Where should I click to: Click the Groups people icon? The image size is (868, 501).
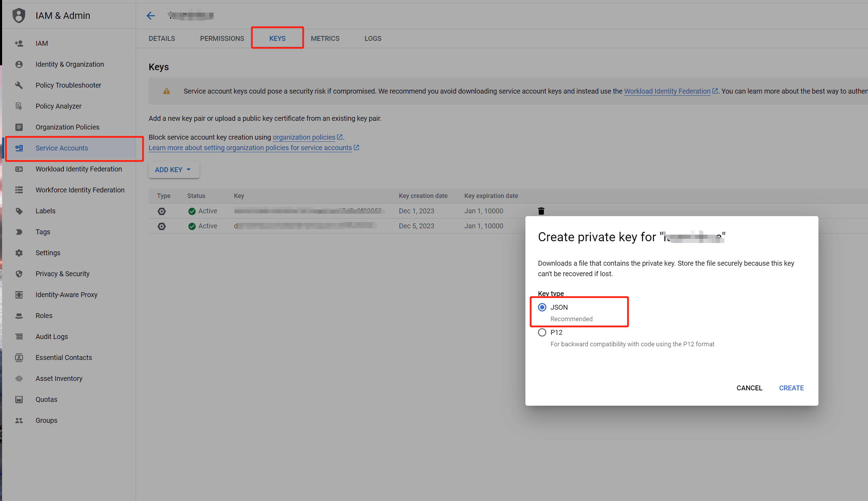tap(19, 420)
